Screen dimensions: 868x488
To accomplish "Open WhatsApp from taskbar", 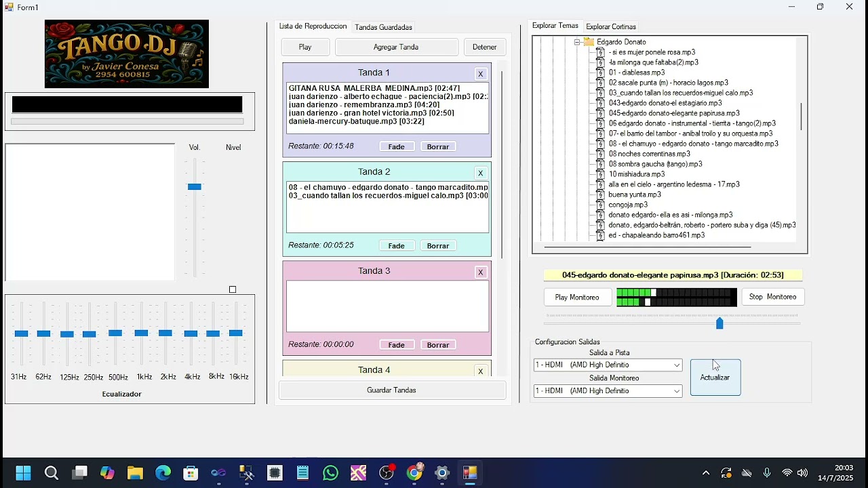I will click(x=331, y=473).
